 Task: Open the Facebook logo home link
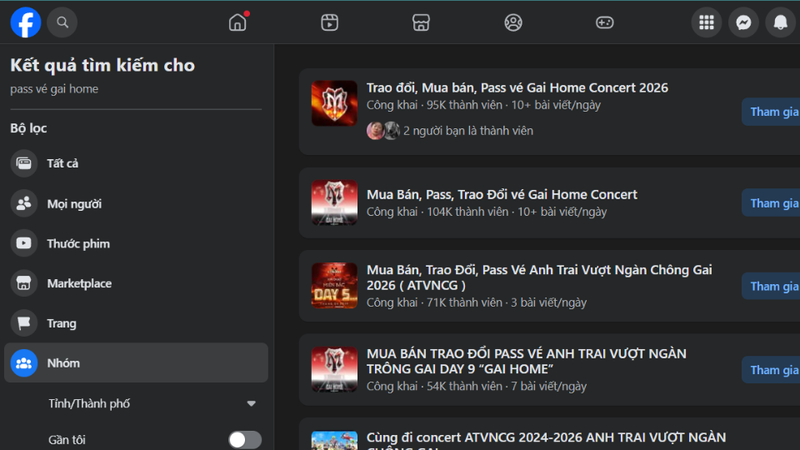[26, 22]
